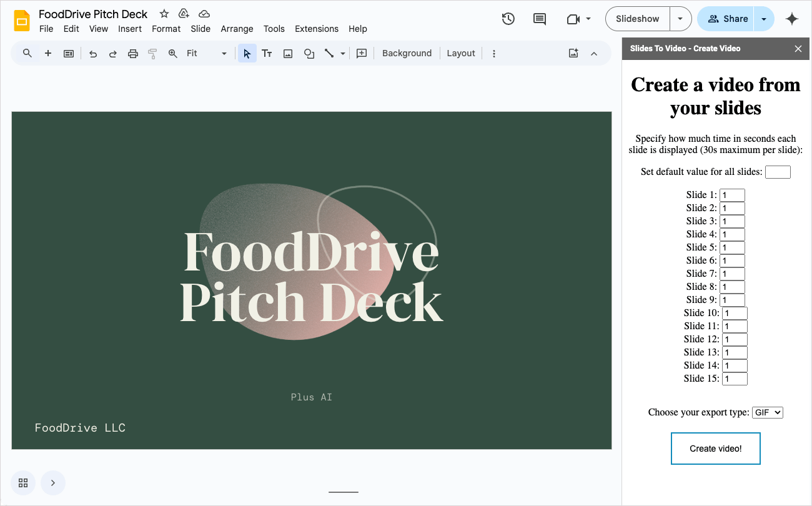Viewport: 812px width, 506px height.
Task: Hide the menus with collapse chevron
Action: click(594, 53)
